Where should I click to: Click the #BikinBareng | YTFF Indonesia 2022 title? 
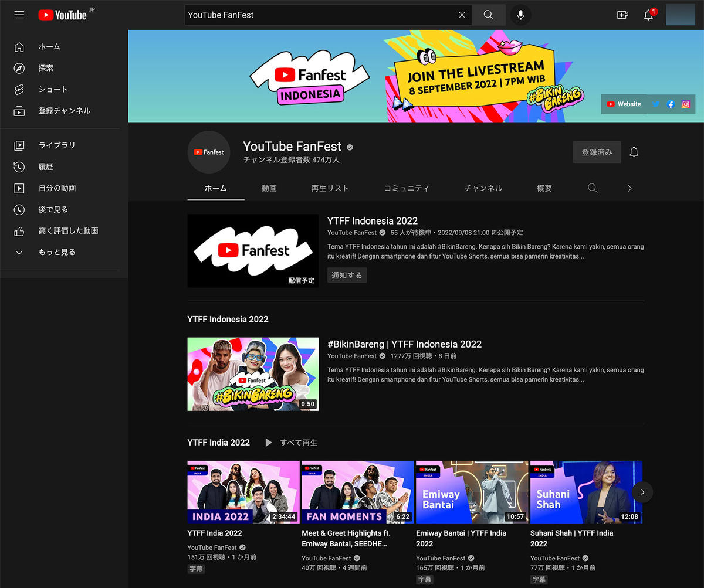[404, 344]
